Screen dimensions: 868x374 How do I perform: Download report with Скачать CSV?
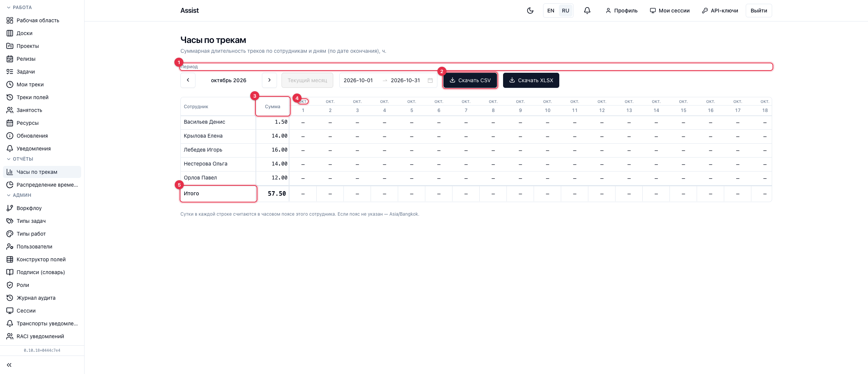[470, 80]
